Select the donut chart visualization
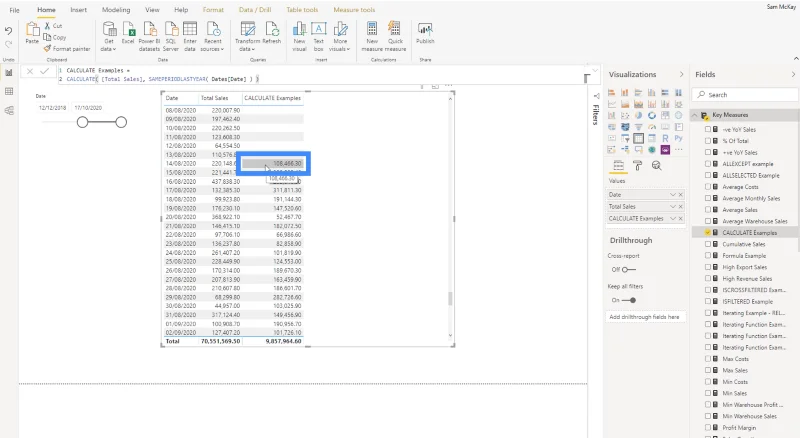The height and width of the screenshot is (438, 800). coord(652,115)
